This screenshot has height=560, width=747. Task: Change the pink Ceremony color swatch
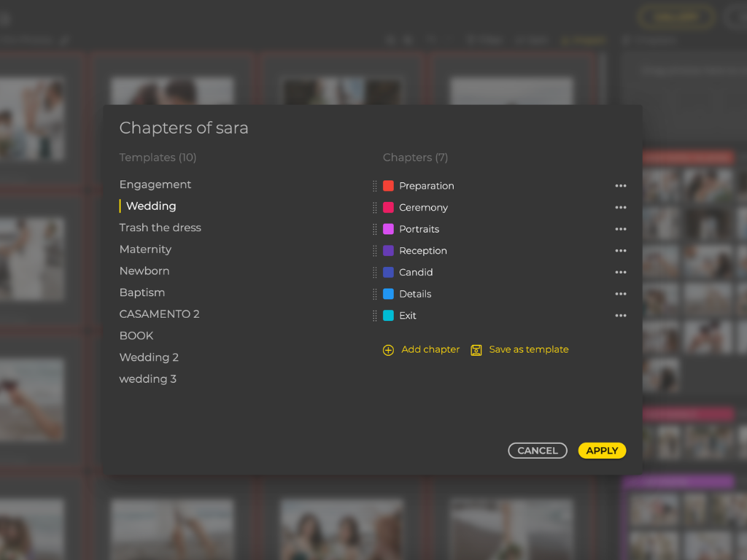click(388, 207)
